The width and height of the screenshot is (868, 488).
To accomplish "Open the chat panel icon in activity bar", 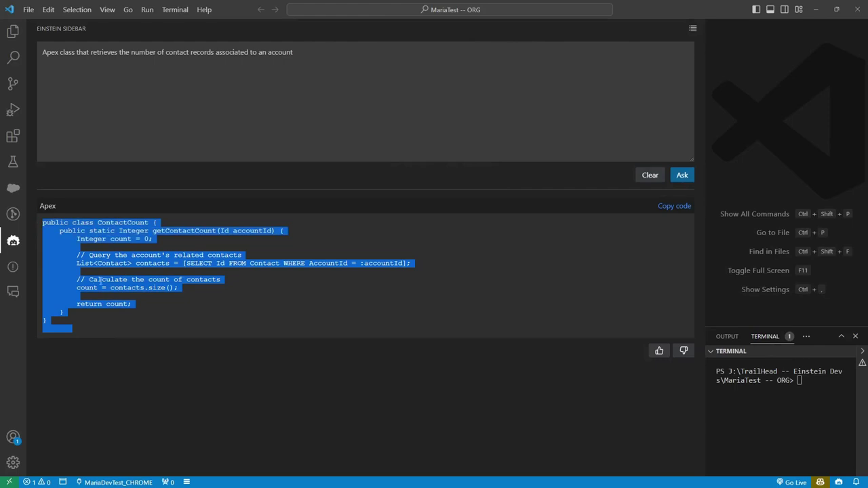I will coord(13,291).
